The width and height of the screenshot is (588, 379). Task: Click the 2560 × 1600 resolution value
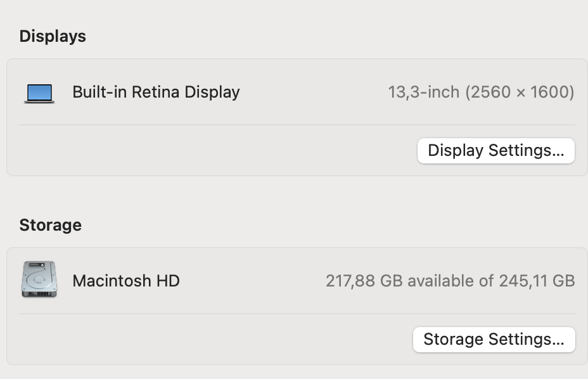tap(520, 93)
